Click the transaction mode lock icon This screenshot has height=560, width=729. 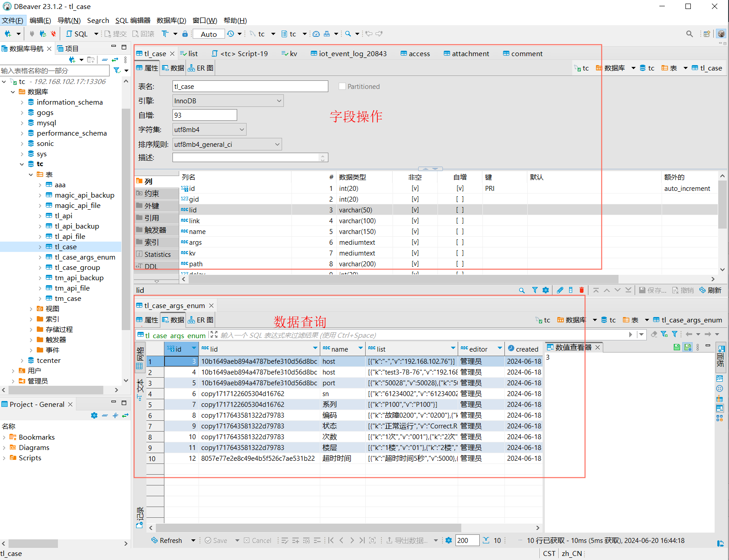tap(185, 34)
